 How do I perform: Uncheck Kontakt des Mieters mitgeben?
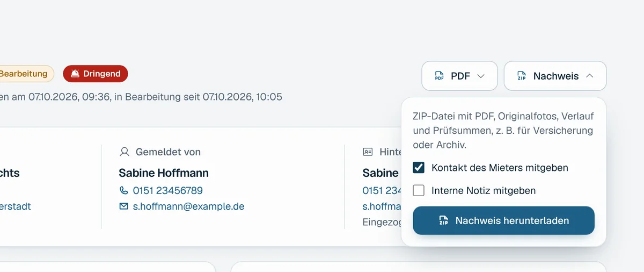pos(419,168)
